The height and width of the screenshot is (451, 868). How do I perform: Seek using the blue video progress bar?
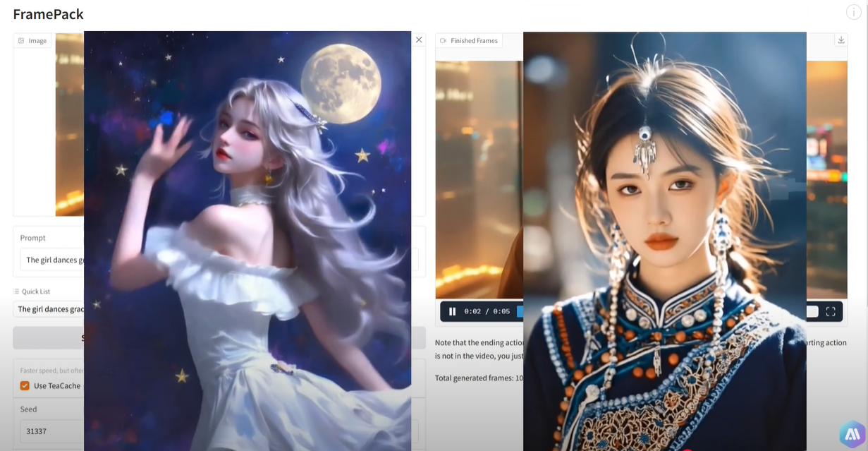pyautogui.click(x=520, y=311)
